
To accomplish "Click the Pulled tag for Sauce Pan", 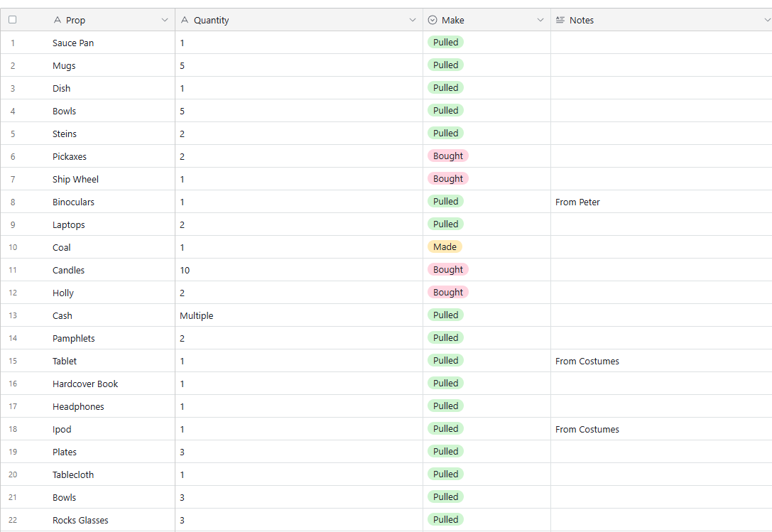I will tap(445, 43).
